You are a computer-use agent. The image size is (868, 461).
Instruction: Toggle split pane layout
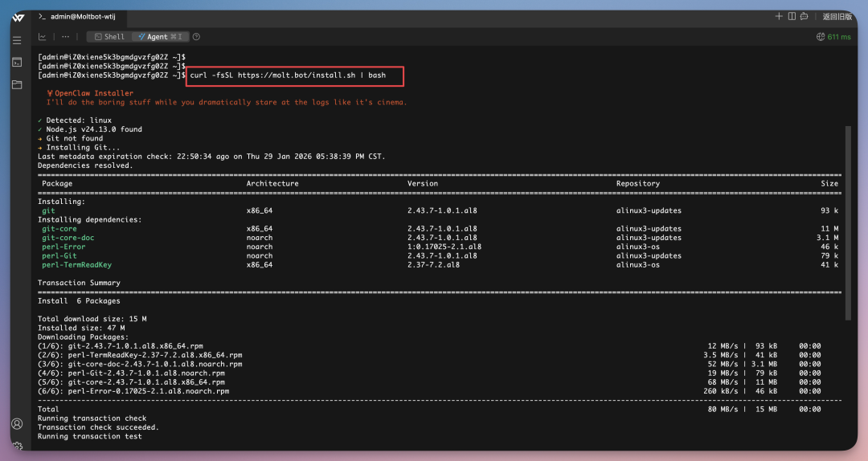click(x=792, y=17)
